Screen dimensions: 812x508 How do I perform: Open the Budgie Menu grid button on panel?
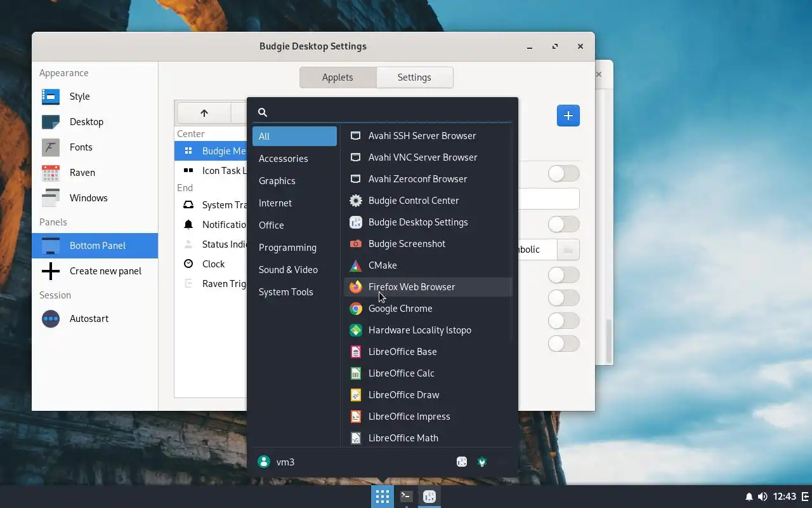click(x=382, y=497)
